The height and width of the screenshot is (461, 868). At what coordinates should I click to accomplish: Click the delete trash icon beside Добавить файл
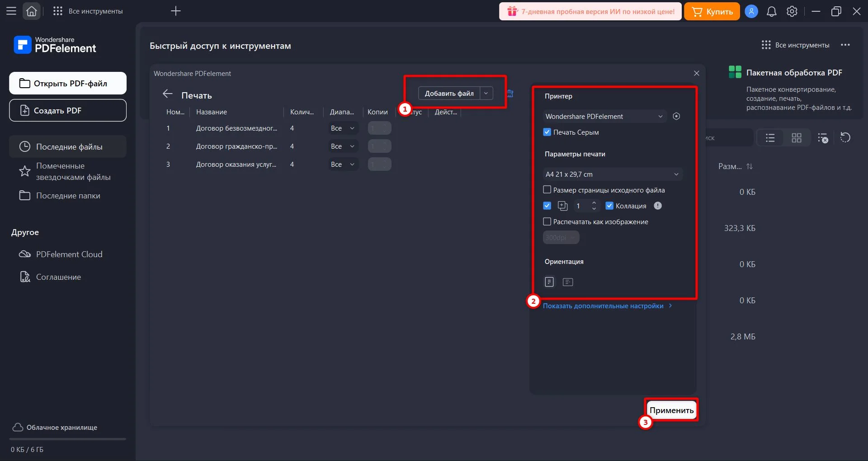click(x=510, y=94)
